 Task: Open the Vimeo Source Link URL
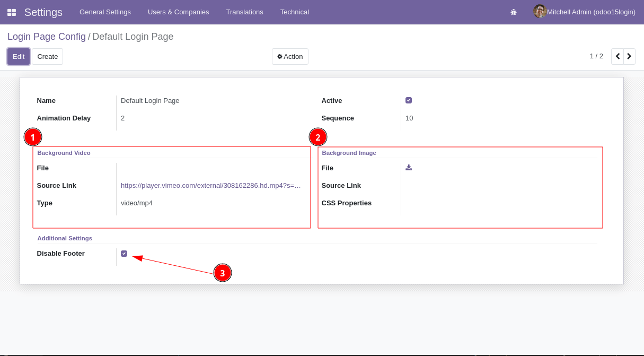pos(212,185)
